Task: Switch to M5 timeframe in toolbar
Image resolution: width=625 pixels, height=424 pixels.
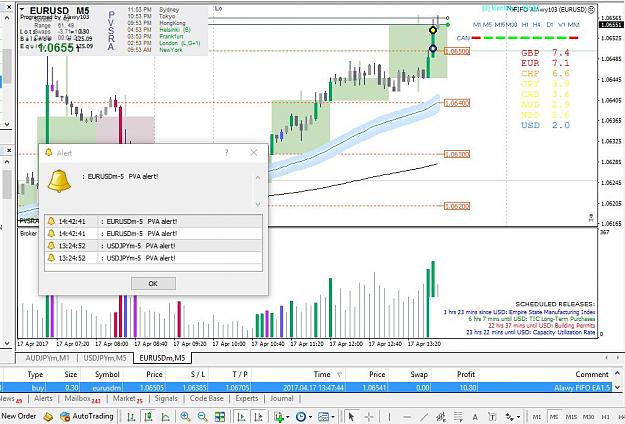Action: click(x=554, y=417)
